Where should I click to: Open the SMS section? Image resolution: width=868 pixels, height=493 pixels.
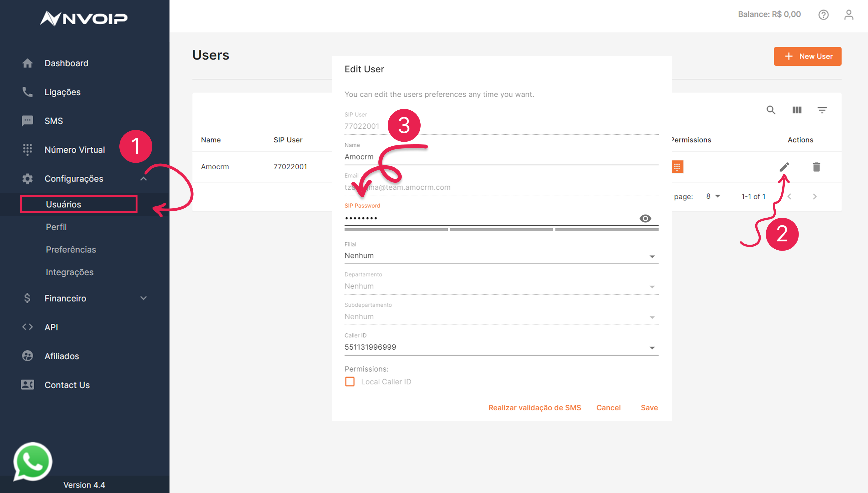[54, 121]
